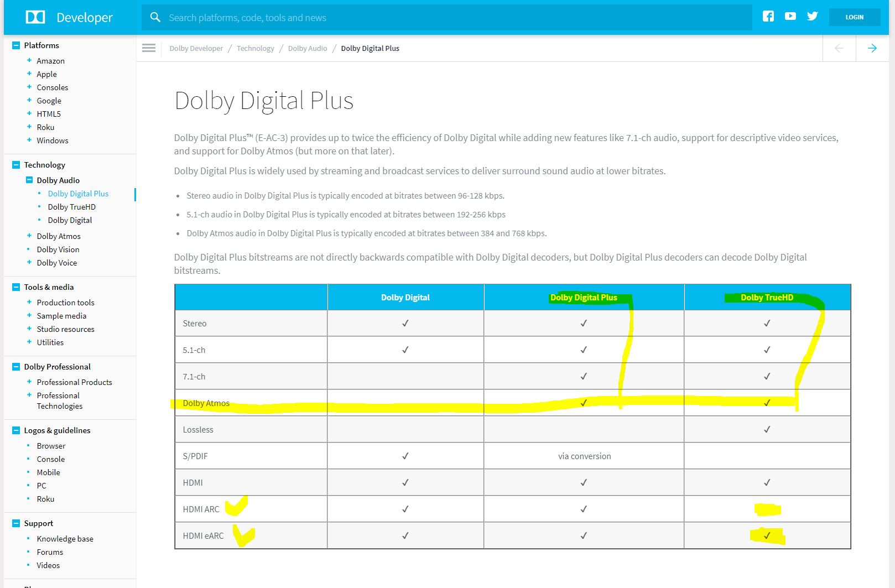Open Dolby's Facebook page icon

[x=768, y=17]
